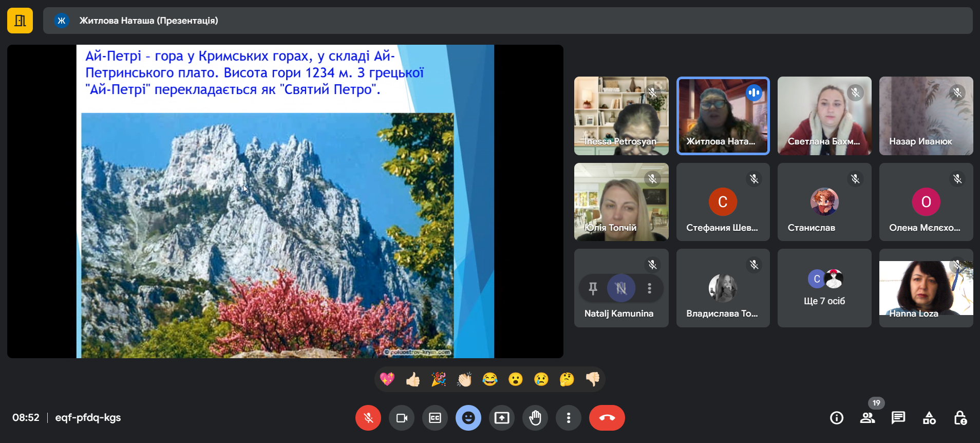The height and width of the screenshot is (443, 980).
Task: Send the heart emoji reaction
Action: (387, 379)
